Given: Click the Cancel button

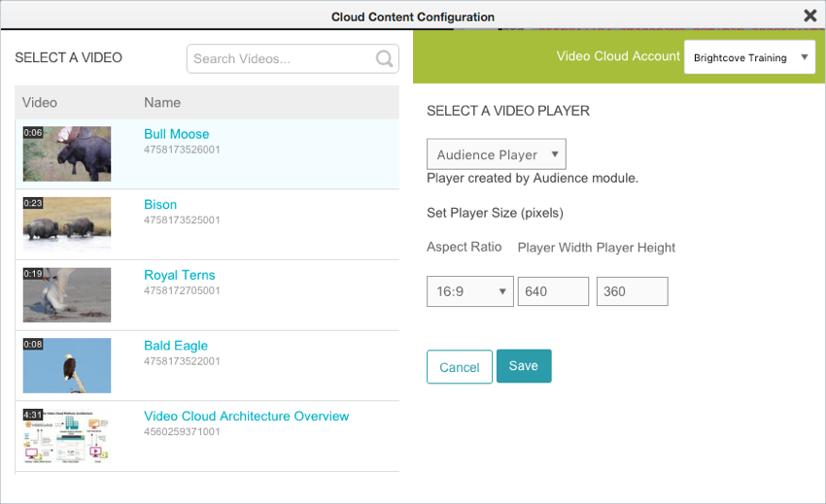Looking at the screenshot, I should point(459,367).
